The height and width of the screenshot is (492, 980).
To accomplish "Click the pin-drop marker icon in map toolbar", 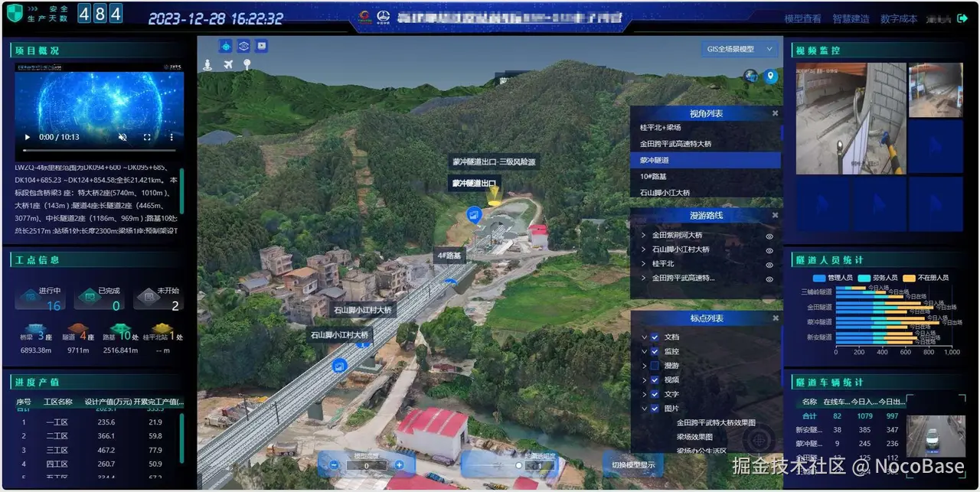I will click(247, 64).
